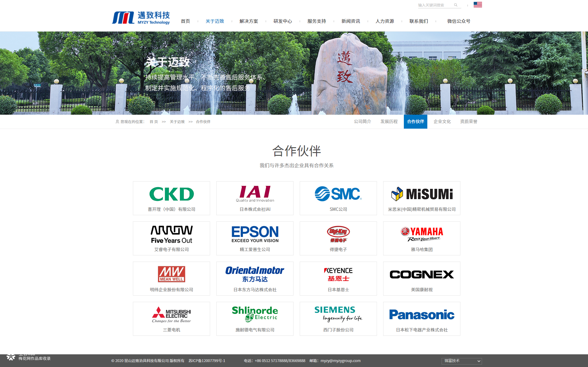Click the myzy@myzygroup.com email link
This screenshot has width=588, height=367.
click(x=341, y=361)
